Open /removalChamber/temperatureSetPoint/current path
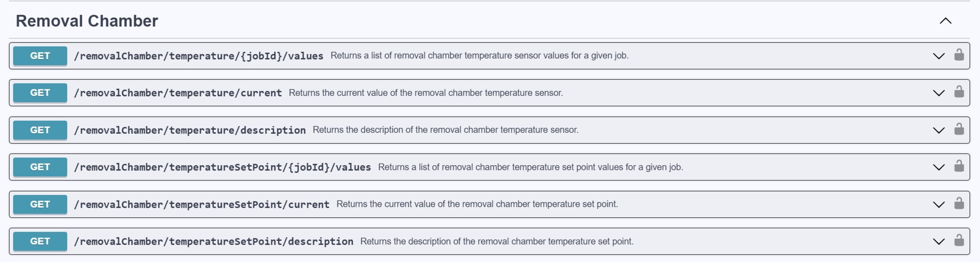 click(201, 204)
